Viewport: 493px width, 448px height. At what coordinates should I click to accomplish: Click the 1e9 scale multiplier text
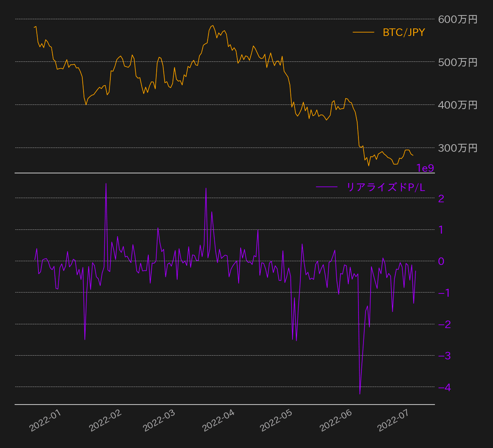tap(425, 168)
